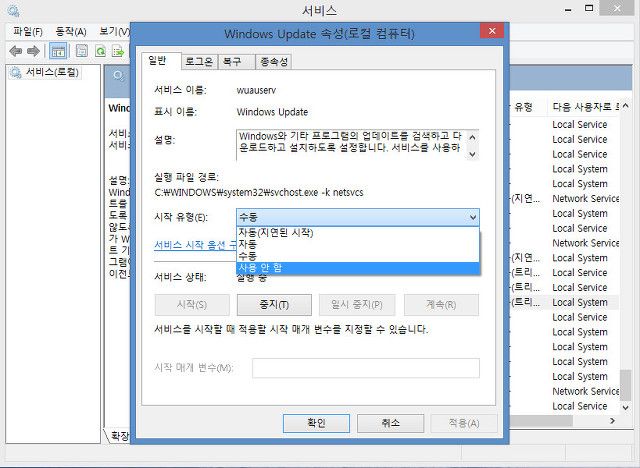Click horizontal scrollbar right arrow in Services
Image resolution: width=640 pixels, height=468 pixels.
pyautogui.click(x=612, y=421)
